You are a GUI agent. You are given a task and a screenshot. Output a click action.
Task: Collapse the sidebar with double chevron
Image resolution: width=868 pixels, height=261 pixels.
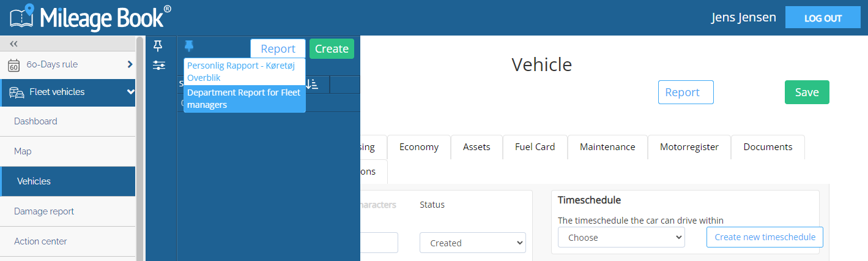coord(14,43)
